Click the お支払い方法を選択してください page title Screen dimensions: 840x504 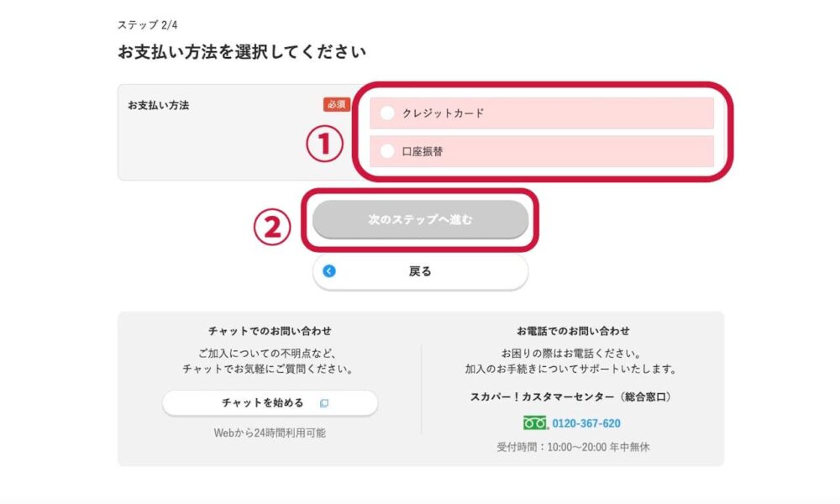point(242,52)
